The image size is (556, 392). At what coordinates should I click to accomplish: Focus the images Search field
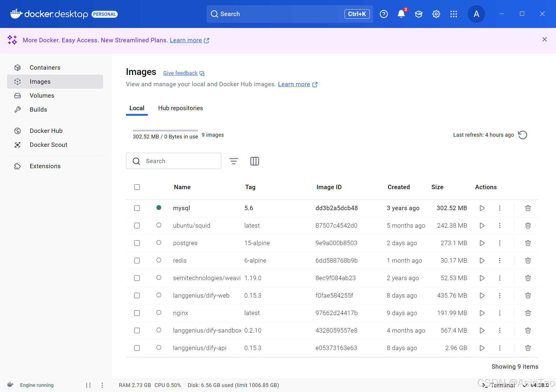coord(174,161)
